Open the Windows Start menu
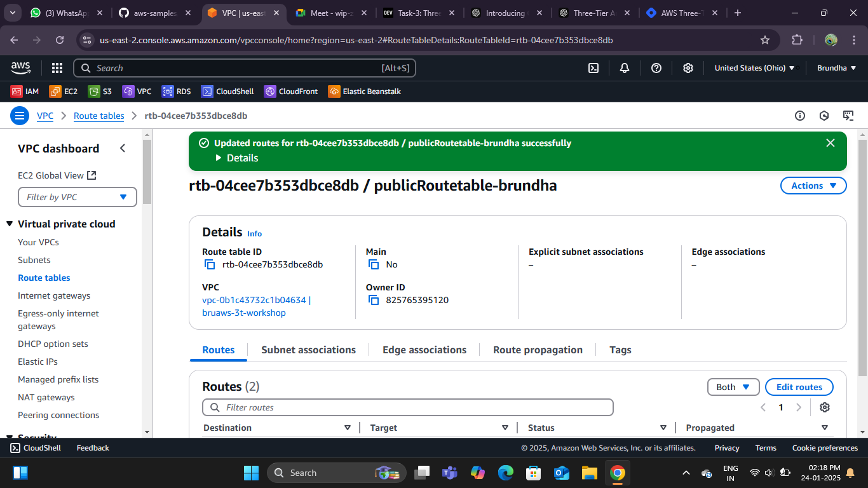This screenshot has width=868, height=488. [x=252, y=473]
